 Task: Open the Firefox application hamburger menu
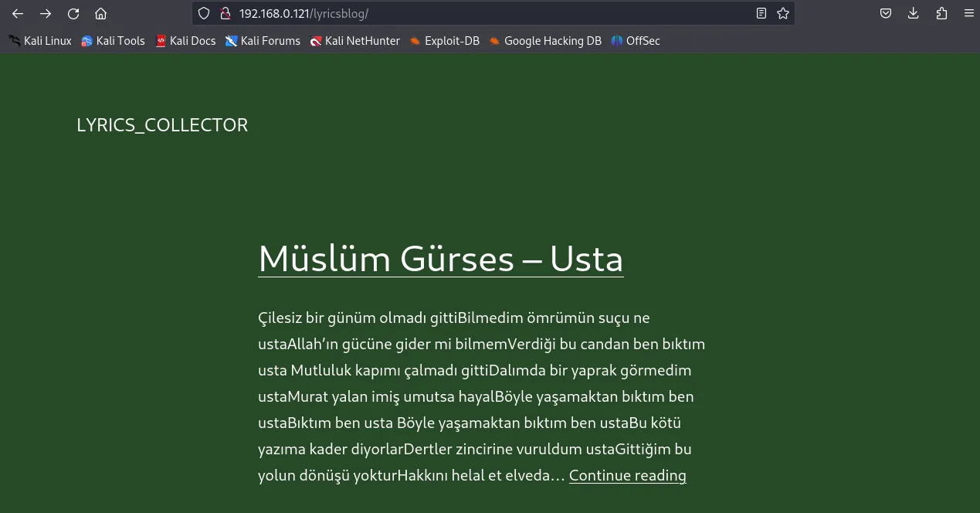[968, 13]
